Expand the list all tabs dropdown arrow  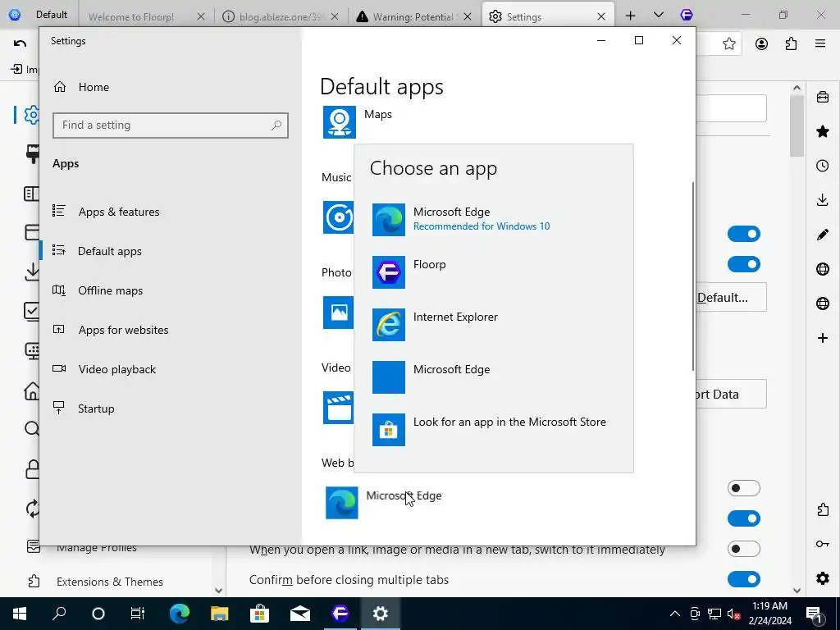pos(659,15)
